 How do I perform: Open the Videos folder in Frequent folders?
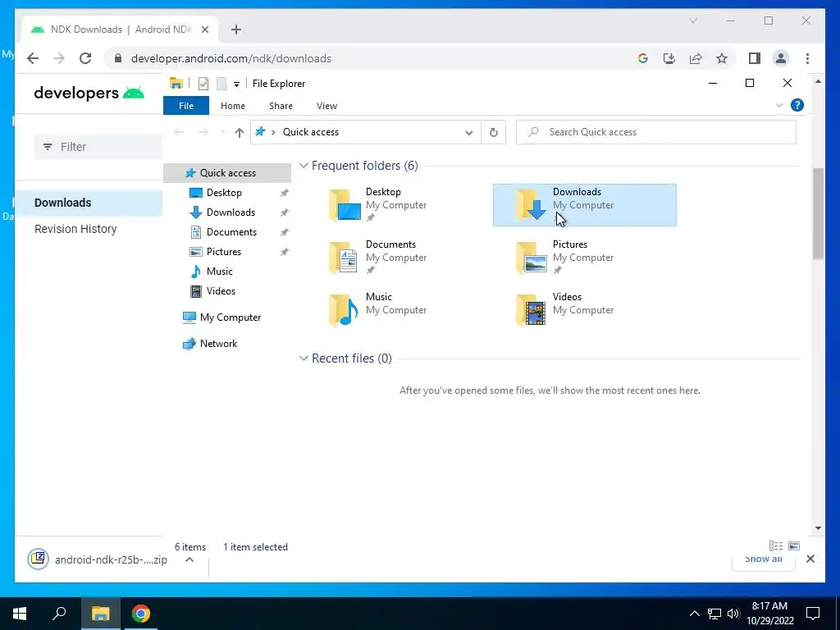click(584, 309)
